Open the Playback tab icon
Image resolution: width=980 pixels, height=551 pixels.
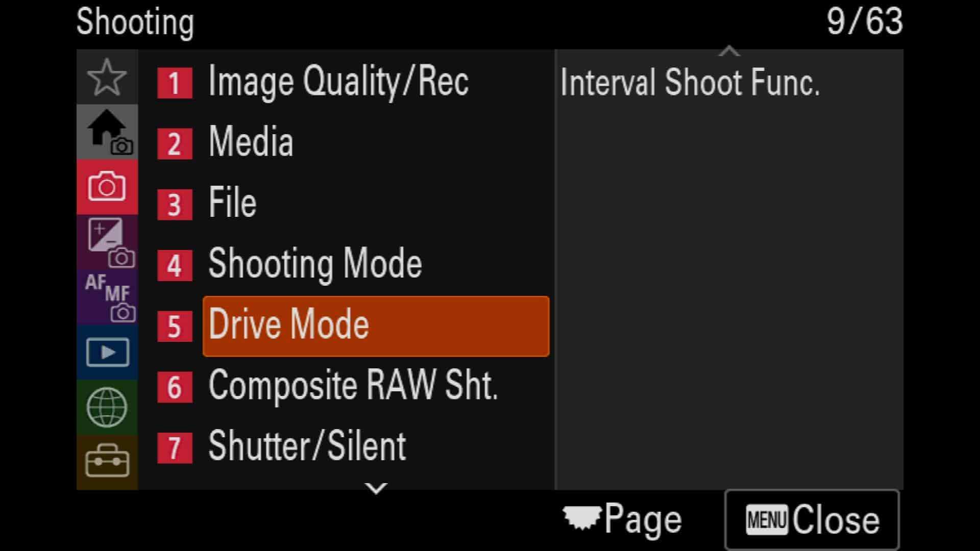107,353
